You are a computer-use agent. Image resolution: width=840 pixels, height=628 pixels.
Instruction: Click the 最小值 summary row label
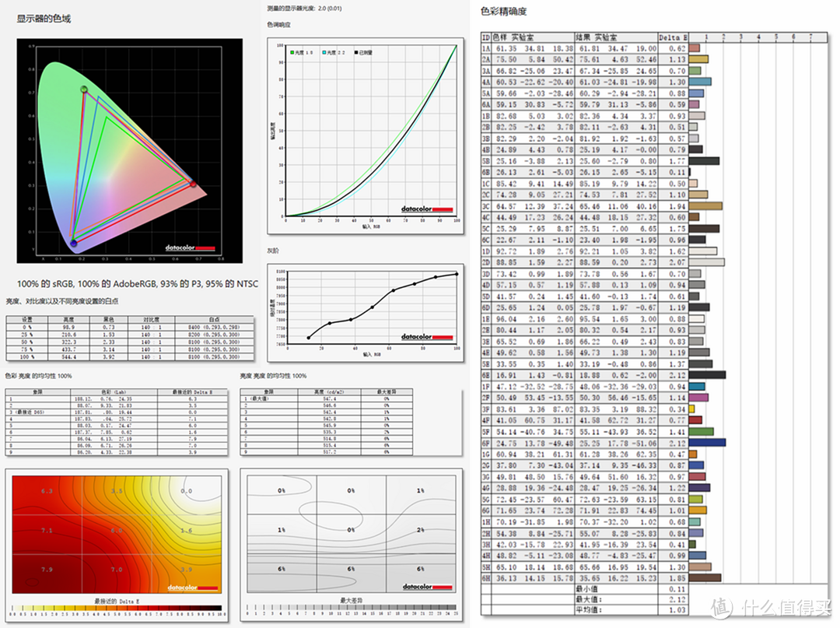point(588,589)
